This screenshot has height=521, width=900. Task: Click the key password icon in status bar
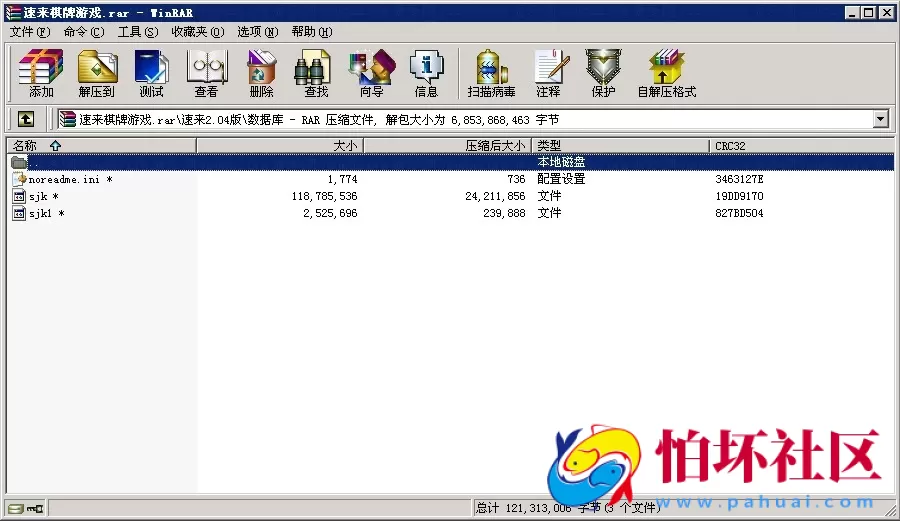pyautogui.click(x=35, y=508)
